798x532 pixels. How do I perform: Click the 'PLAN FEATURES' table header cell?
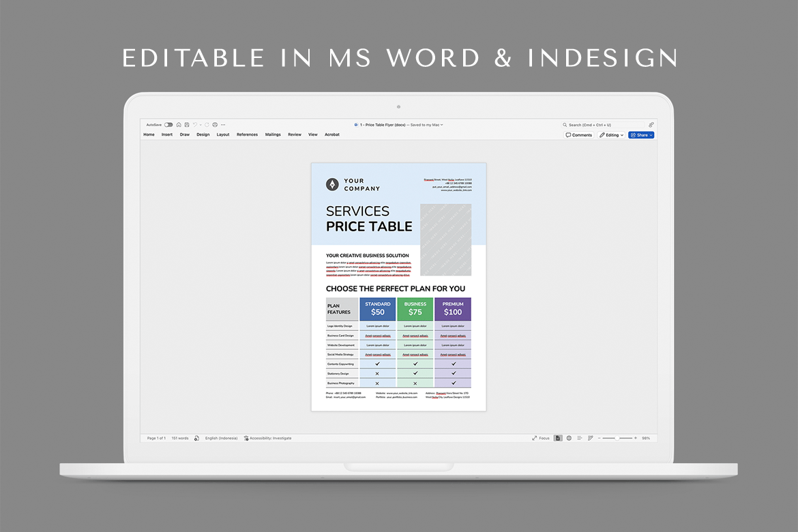(x=342, y=309)
